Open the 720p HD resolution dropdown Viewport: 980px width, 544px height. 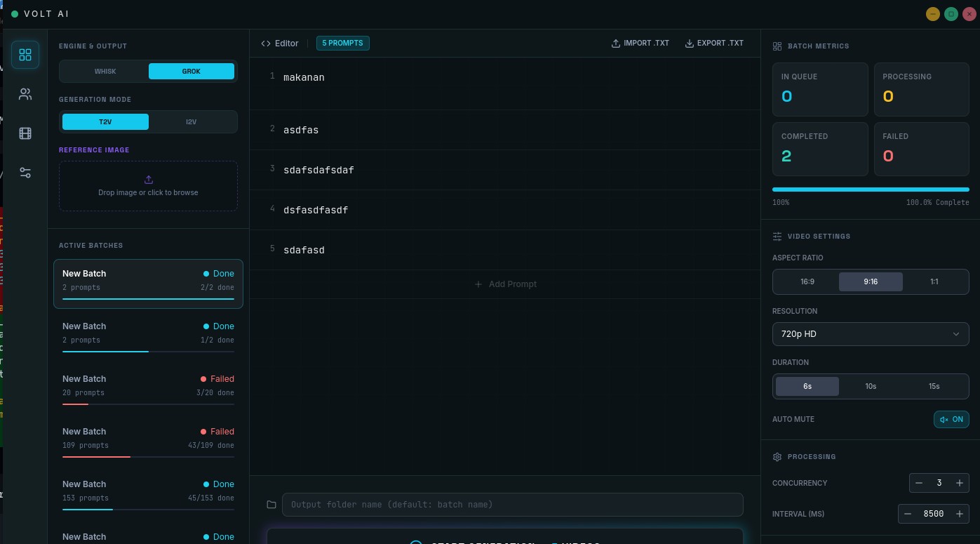tap(871, 334)
